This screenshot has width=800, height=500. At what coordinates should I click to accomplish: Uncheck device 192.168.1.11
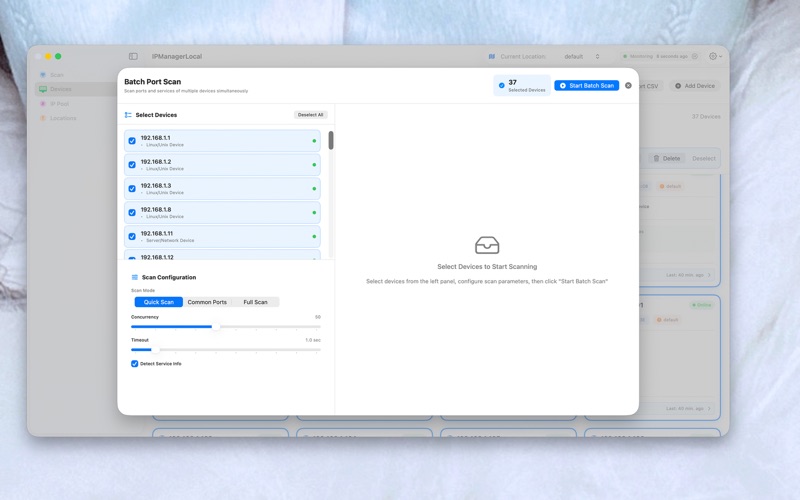pyautogui.click(x=132, y=237)
